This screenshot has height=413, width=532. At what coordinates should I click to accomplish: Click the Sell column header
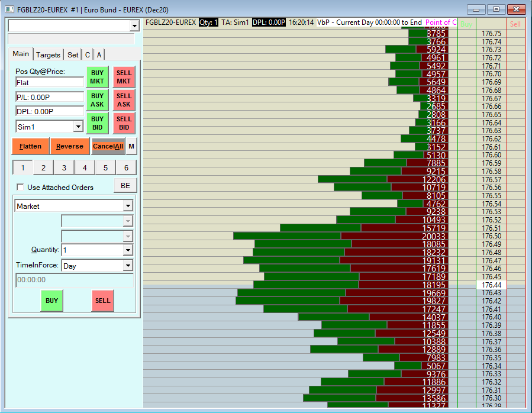coord(515,24)
